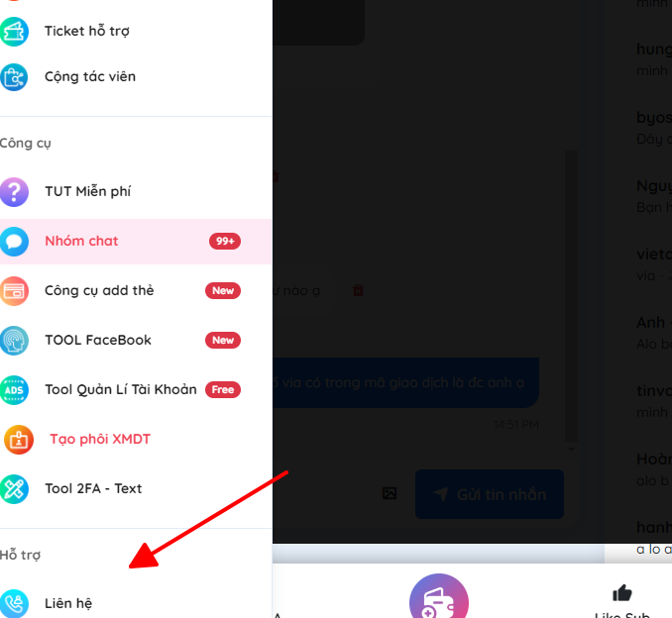
Task: Click the ADS icon for Tool Quản Lí Tài Khoản
Action: click(14, 390)
